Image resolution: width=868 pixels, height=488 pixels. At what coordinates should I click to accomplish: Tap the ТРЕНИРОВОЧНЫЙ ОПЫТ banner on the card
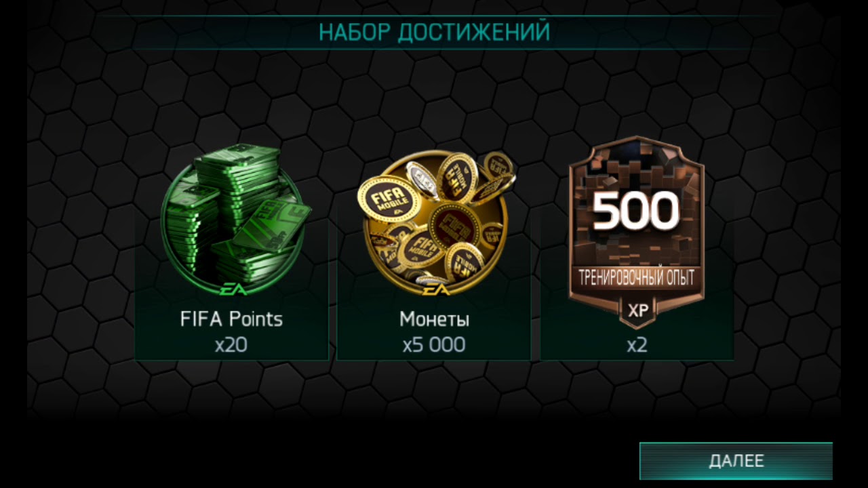[636, 278]
